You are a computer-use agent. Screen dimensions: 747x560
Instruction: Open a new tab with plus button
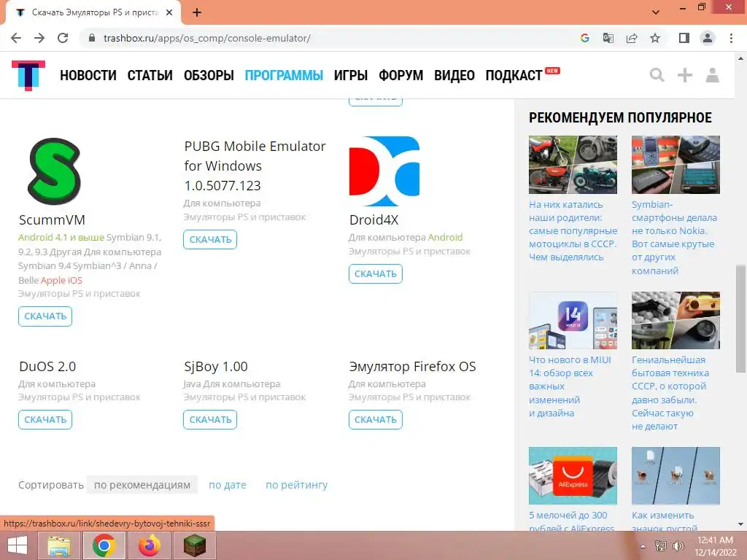pos(197,13)
